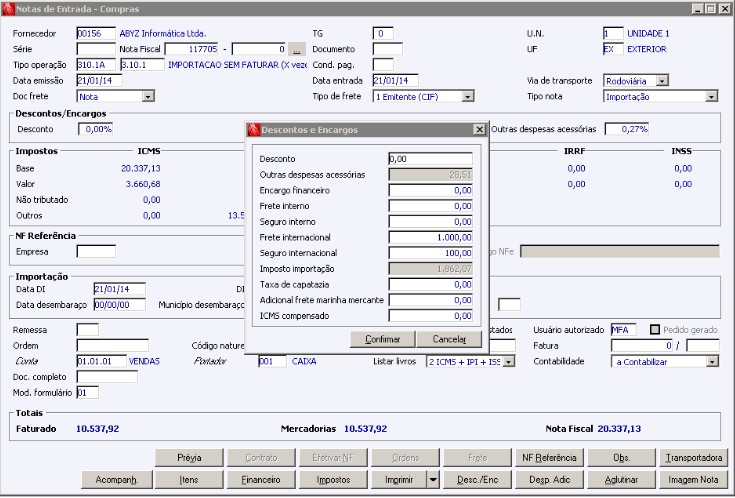Viewport: 735px width, 498px height.
Task: Open the Impostos button
Action: 333,480
